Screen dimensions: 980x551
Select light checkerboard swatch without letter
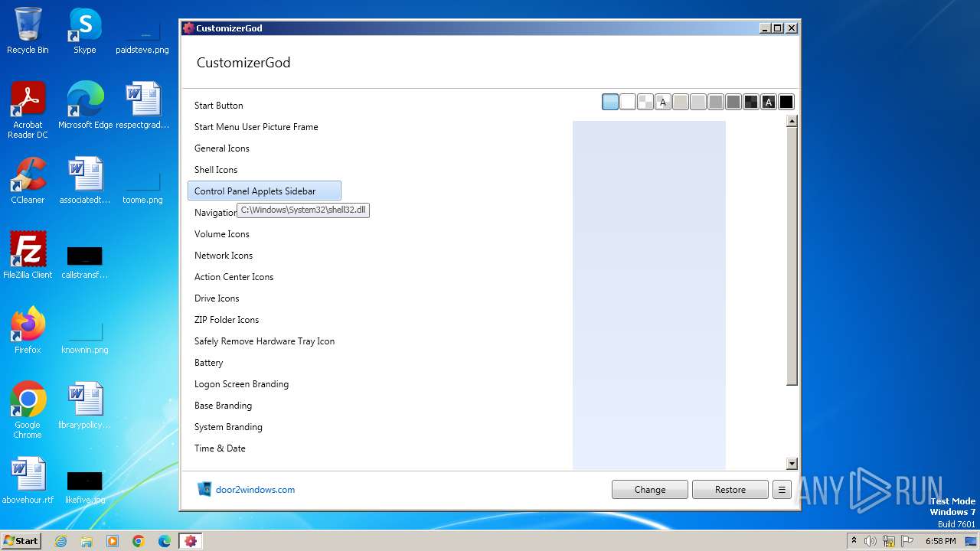[645, 102]
